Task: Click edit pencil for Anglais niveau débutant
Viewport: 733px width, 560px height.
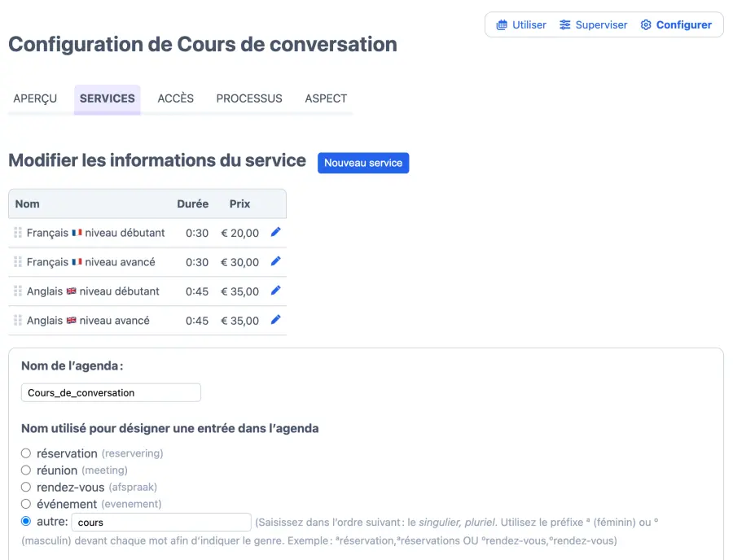Action: click(275, 291)
